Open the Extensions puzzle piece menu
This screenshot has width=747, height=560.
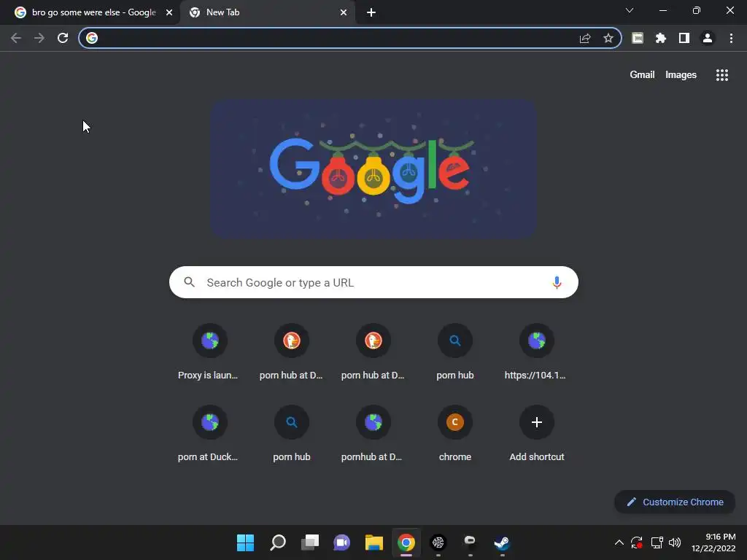[661, 38]
